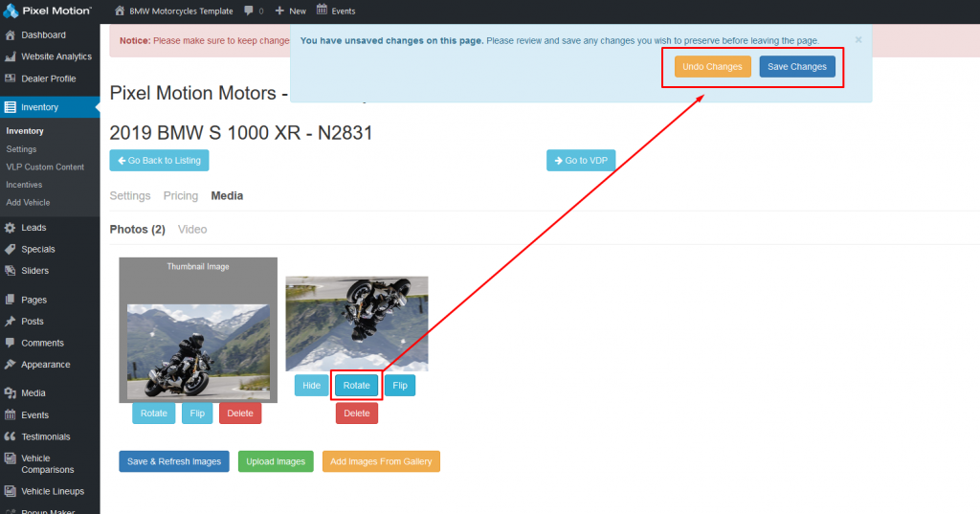Click the 2019 BMW S 1000 XR heading
Screen dimensions: 980x514
240,132
